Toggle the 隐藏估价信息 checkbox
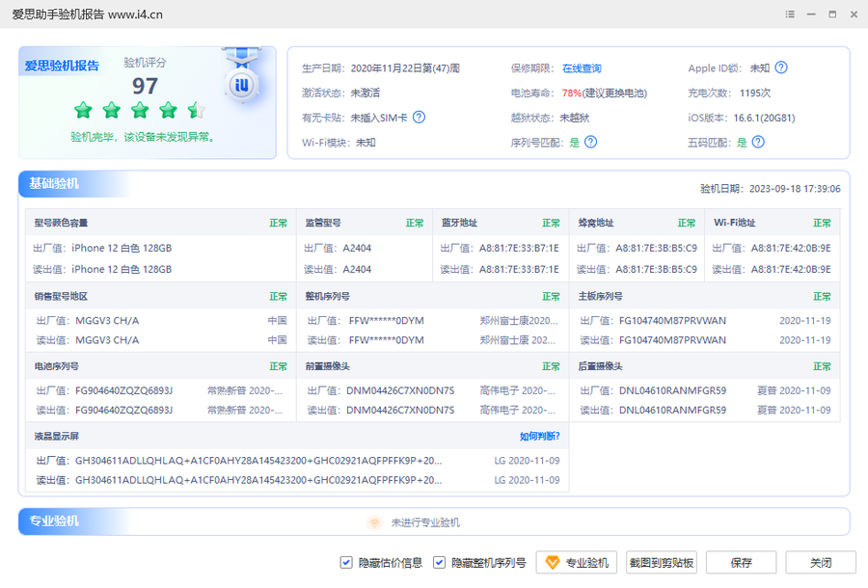This screenshot has width=868, height=588. click(x=346, y=563)
